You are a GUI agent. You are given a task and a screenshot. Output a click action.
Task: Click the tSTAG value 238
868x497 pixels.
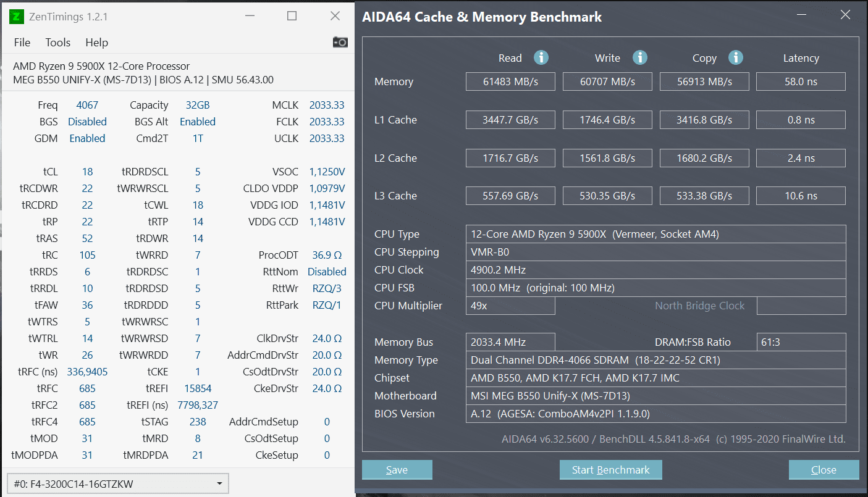point(198,422)
